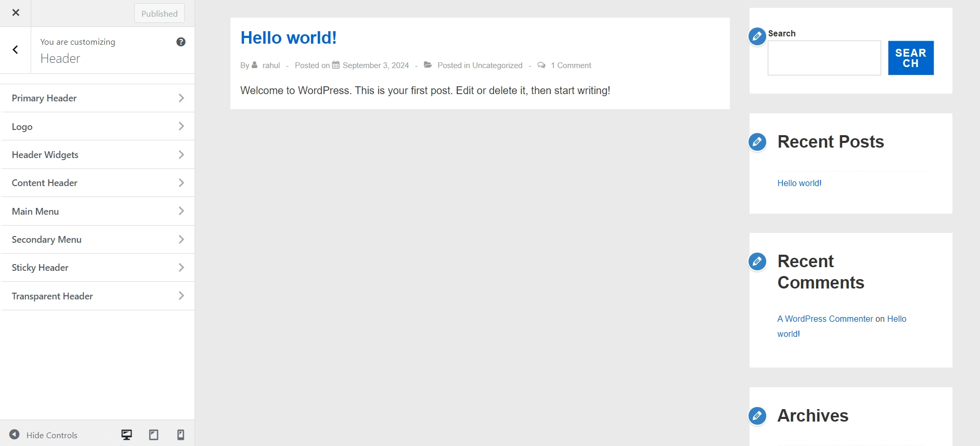Expand the Logo section
The width and height of the screenshot is (980, 446).
(98, 127)
